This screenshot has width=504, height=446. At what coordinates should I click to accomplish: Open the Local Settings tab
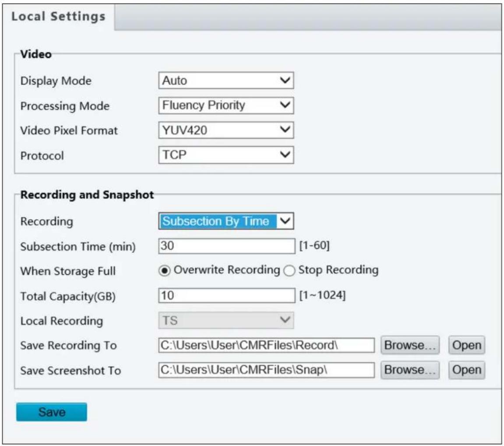click(x=58, y=16)
